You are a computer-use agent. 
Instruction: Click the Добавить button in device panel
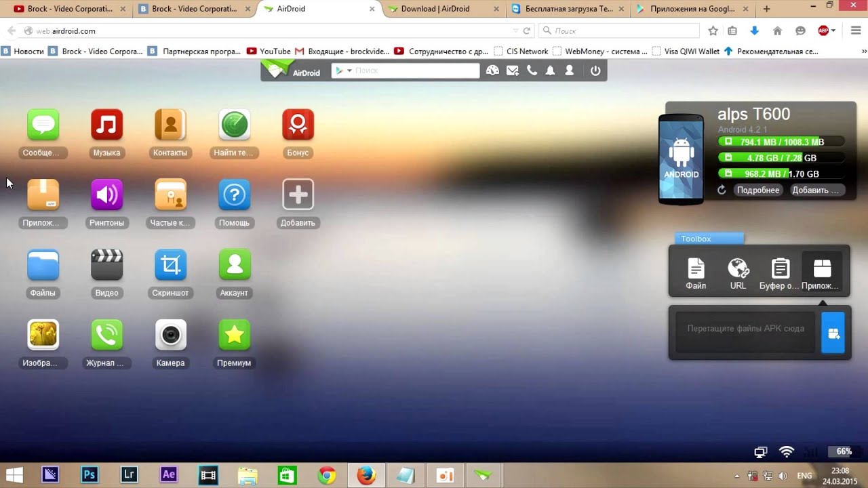click(817, 190)
